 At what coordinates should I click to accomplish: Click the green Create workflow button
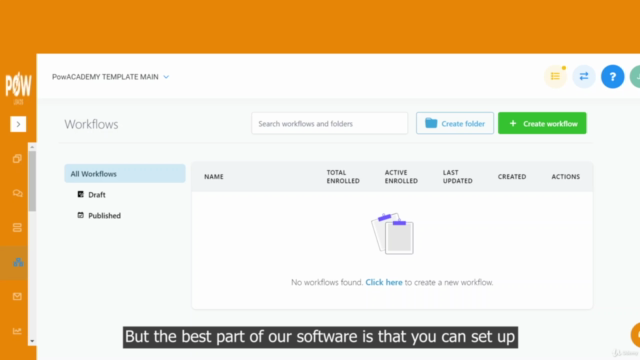tap(542, 123)
